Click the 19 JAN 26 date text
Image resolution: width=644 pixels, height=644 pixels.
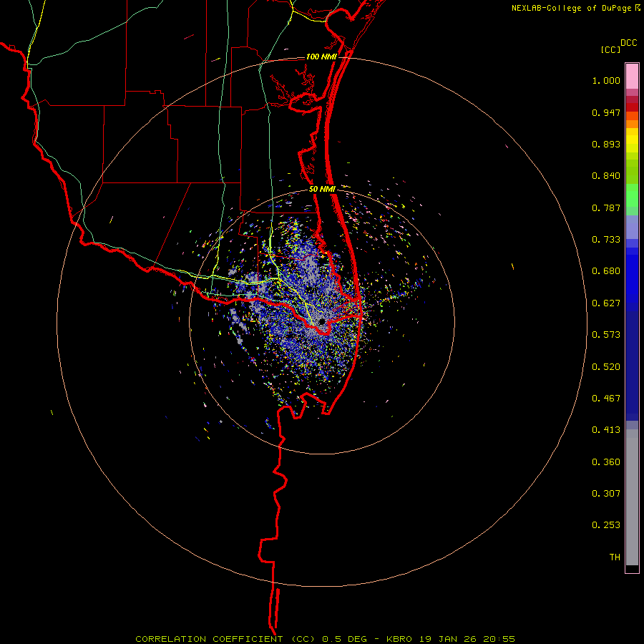coord(447,639)
